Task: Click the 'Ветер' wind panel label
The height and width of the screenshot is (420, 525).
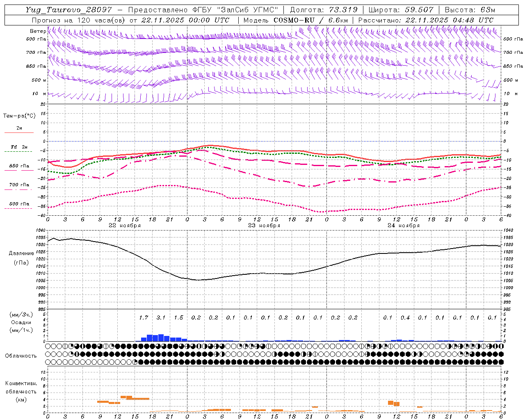Action: click(38, 31)
